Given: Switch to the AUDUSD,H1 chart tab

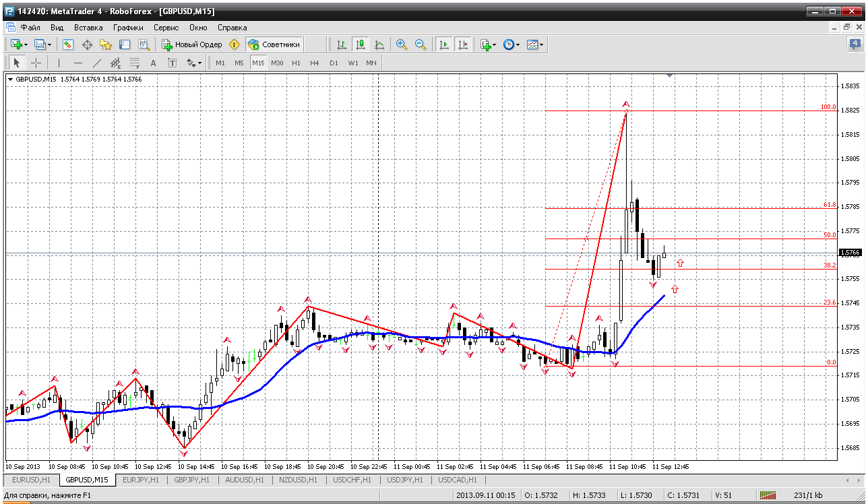Looking at the screenshot, I should coord(245,480).
